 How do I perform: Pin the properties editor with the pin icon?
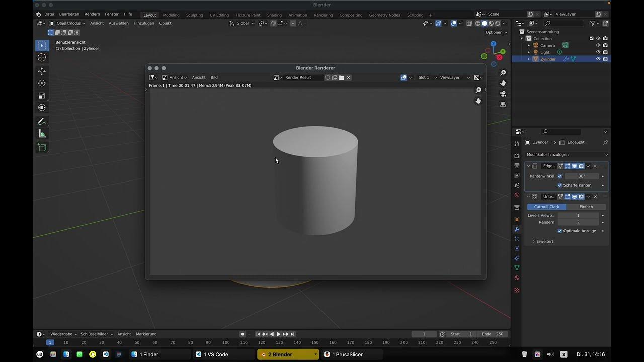tap(605, 142)
